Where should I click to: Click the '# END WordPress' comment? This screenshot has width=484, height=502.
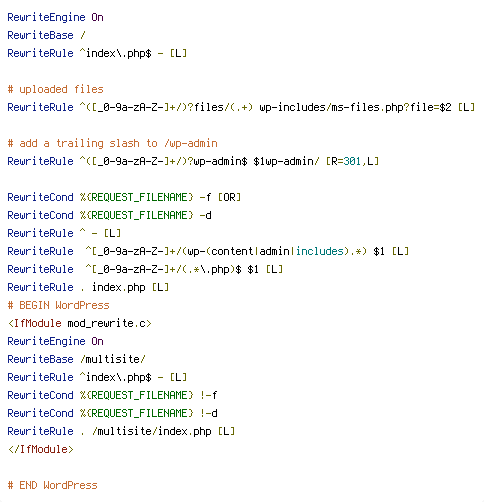click(x=52, y=485)
